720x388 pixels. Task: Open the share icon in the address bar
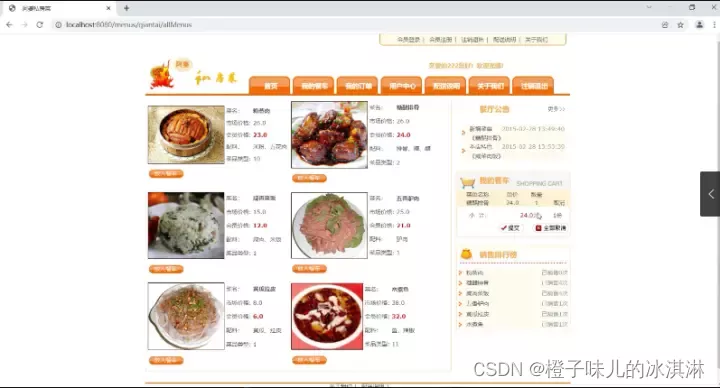[x=665, y=25]
